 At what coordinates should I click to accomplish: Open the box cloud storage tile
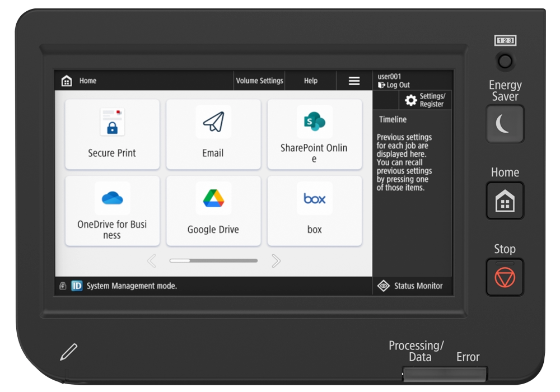coord(314,211)
